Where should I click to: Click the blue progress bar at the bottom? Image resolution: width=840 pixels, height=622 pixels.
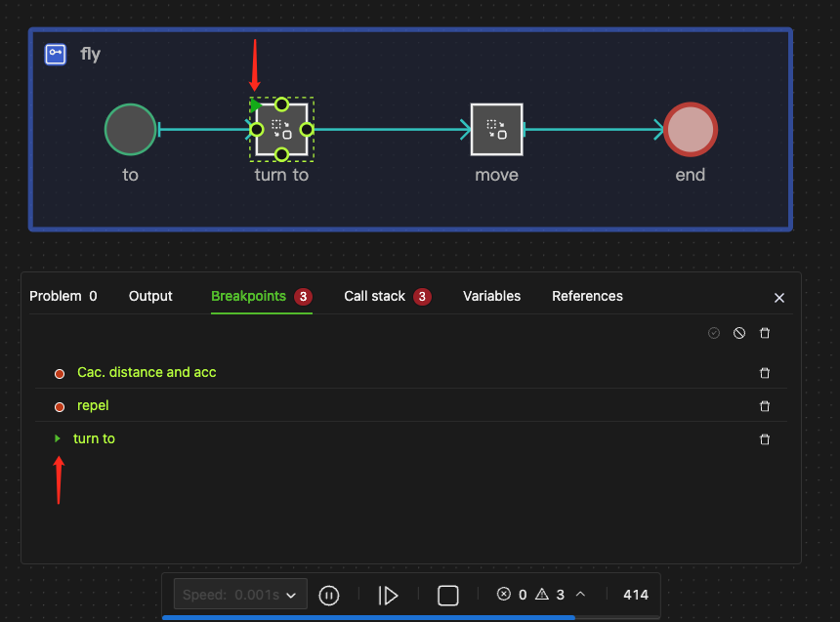(x=371, y=618)
